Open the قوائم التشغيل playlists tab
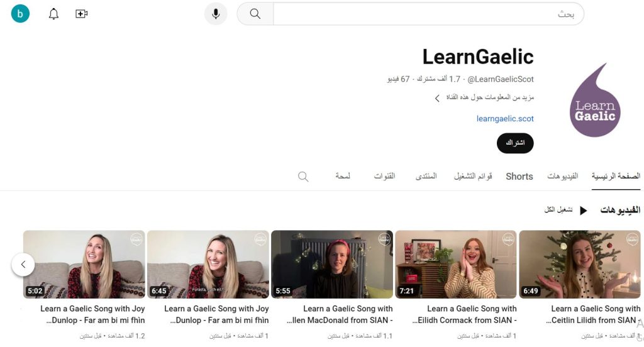The width and height of the screenshot is (644, 347). click(x=473, y=177)
